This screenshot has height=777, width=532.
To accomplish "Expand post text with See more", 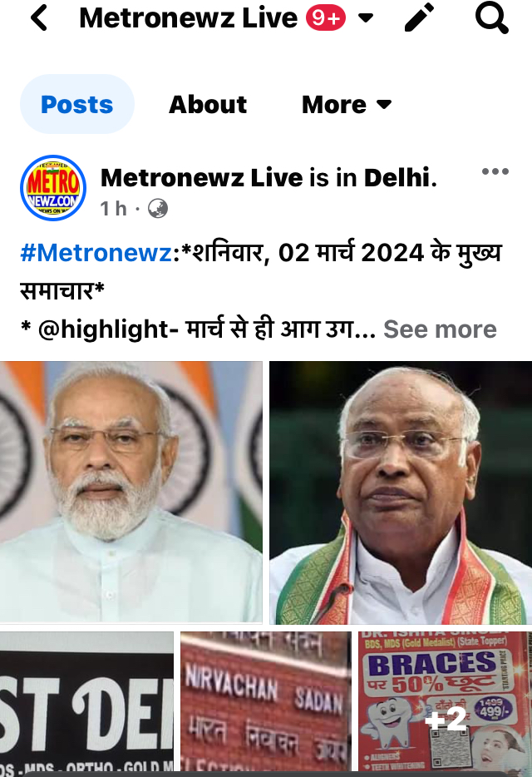I will 440,329.
